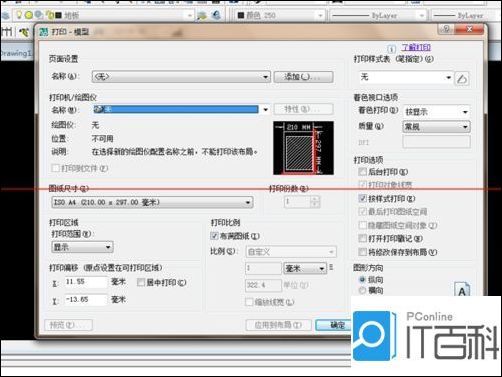Click the portrait orientation page icon
Viewport: 502px width, 377px height.
point(462,289)
